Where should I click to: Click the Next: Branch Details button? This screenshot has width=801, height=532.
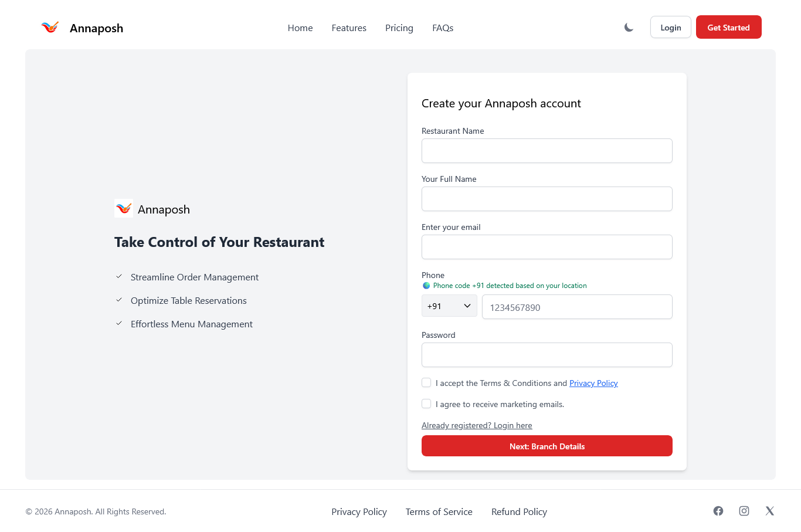547,446
